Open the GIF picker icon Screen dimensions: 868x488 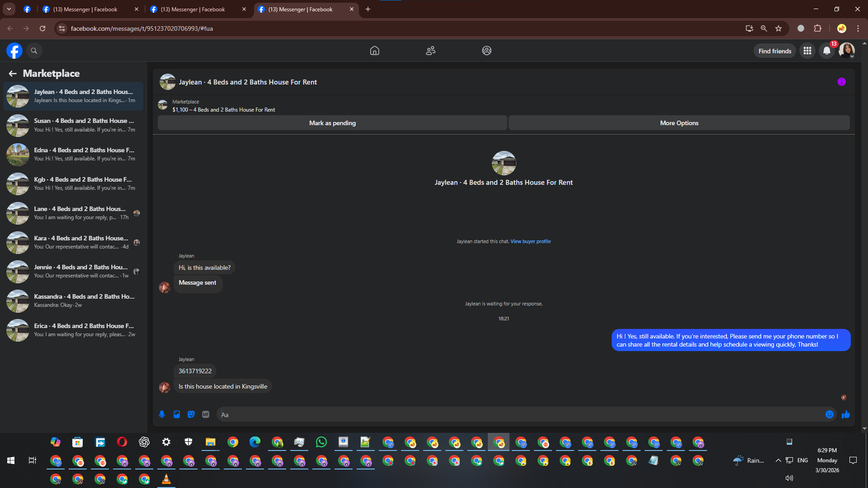(206, 414)
